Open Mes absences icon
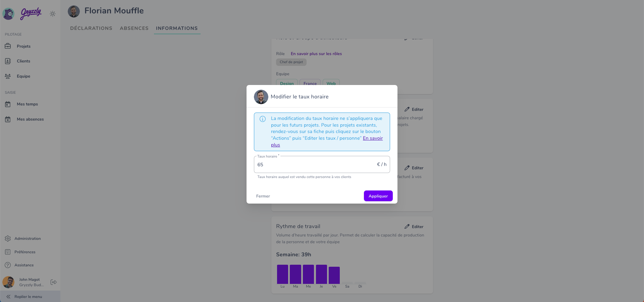Image resolution: width=644 pixels, height=302 pixels. (8, 119)
